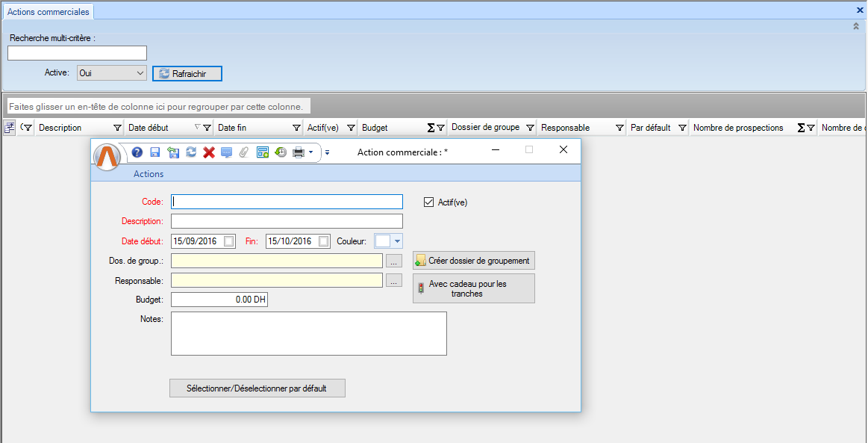
Task: Open the comment bubble icon
Action: tap(227, 152)
